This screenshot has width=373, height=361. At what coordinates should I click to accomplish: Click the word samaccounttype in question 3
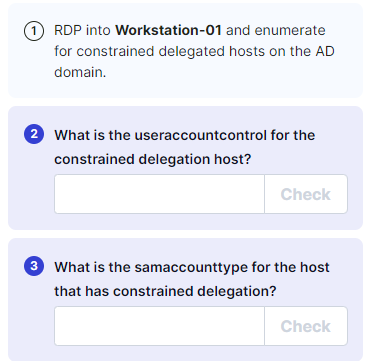191,267
